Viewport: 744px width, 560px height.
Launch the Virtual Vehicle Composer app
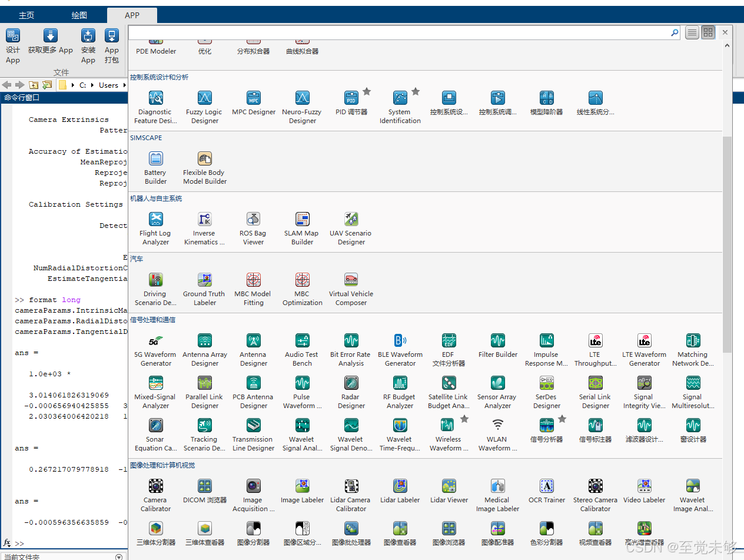coord(351,289)
